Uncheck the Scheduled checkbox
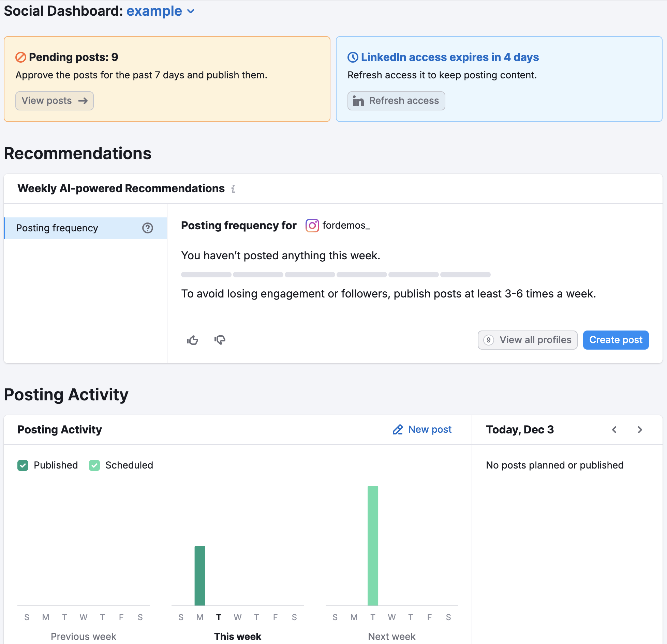Viewport: 667px width, 644px height. [94, 465]
